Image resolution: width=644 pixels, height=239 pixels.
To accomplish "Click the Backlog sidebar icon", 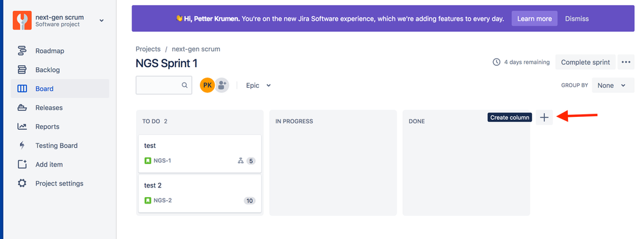I will 22,70.
